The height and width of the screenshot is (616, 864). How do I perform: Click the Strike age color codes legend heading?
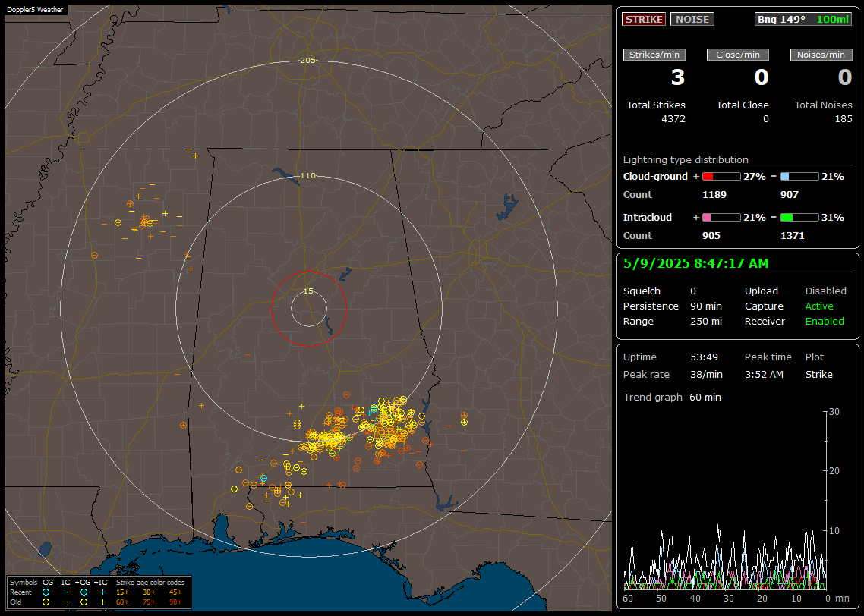pyautogui.click(x=150, y=583)
